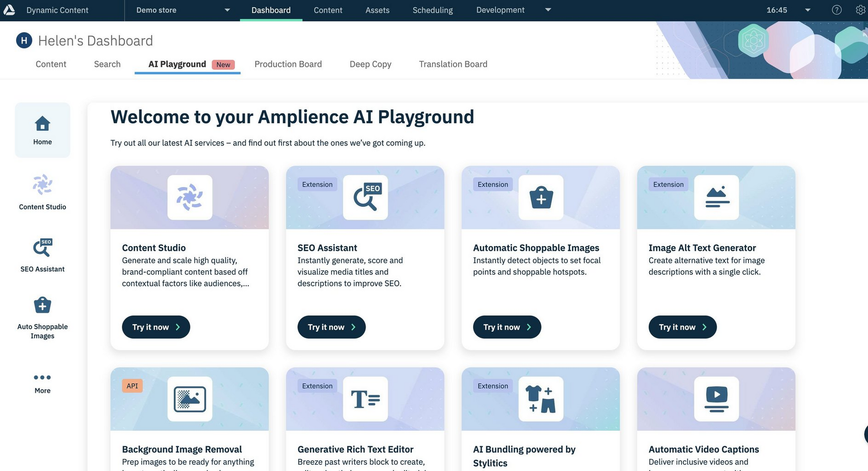The image size is (868, 471).
Task: Click the Generative Rich Text Editor title
Action: click(x=356, y=449)
